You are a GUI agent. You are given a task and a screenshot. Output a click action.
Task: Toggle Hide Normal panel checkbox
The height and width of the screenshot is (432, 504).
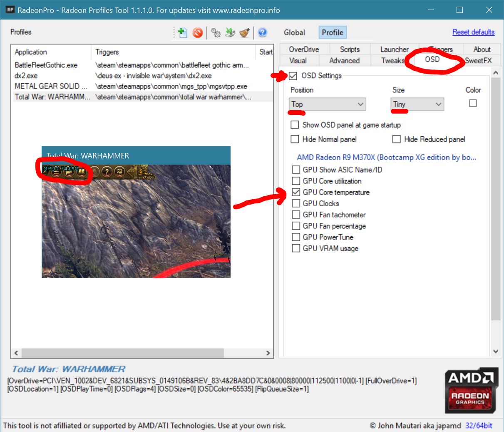[295, 139]
